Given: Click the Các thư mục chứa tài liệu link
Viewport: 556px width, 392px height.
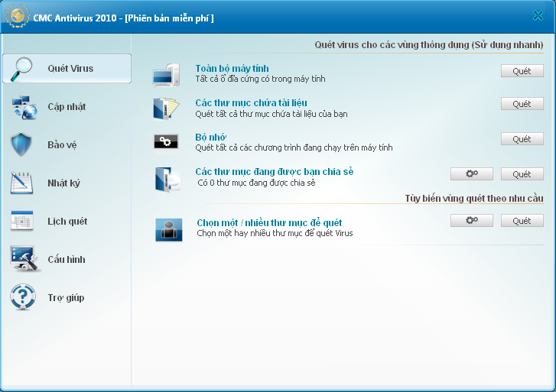Looking at the screenshot, I should click(251, 103).
